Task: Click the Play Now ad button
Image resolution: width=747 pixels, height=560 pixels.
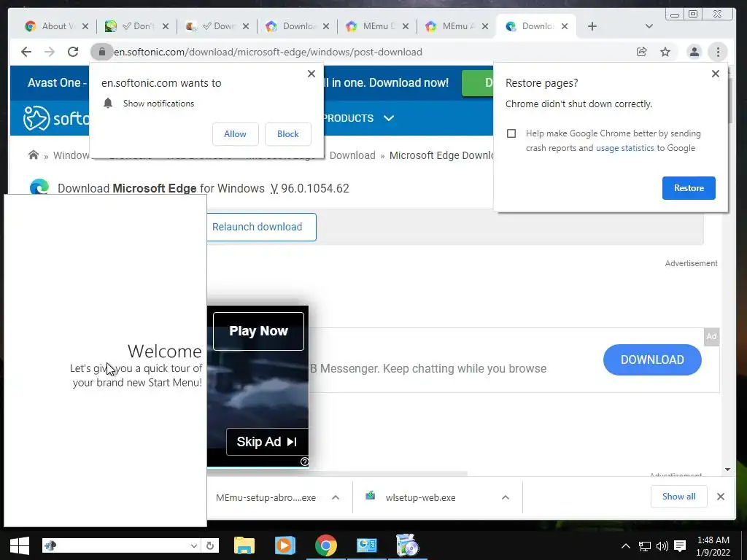Action: [x=258, y=331]
